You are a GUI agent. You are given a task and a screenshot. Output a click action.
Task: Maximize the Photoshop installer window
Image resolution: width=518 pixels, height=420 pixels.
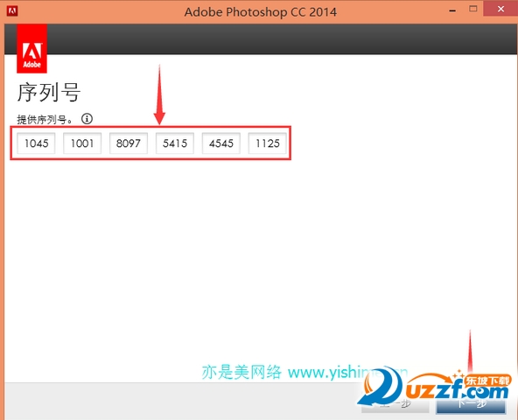473,9
